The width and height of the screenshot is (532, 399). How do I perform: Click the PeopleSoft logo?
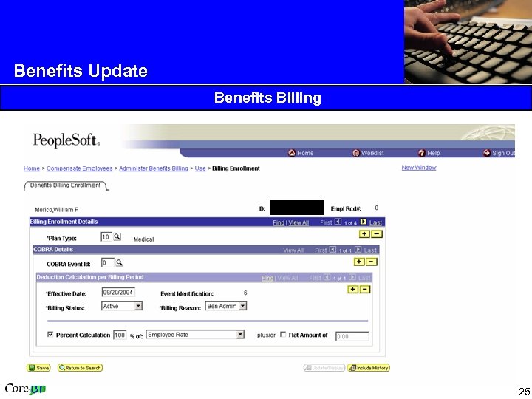click(66, 140)
